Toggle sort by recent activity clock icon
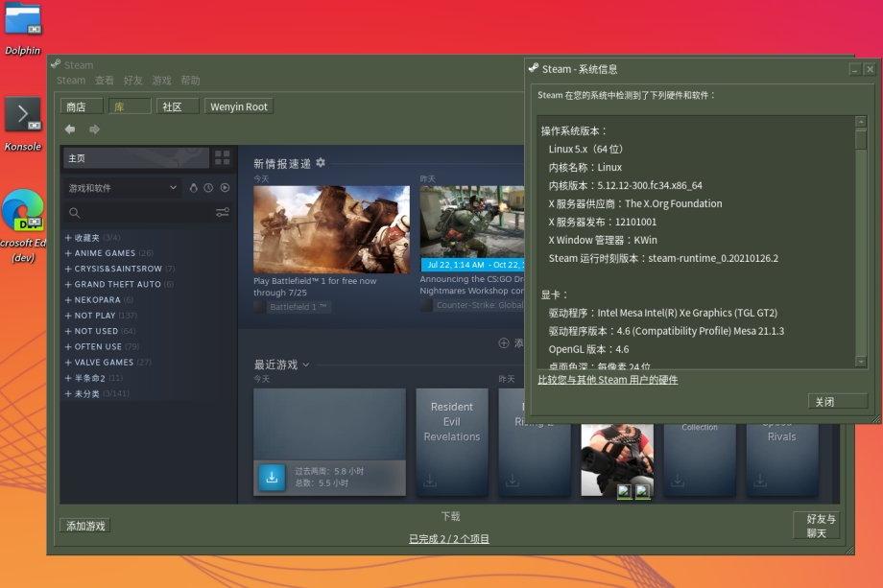Screen dimensions: 883x588 pyautogui.click(x=208, y=188)
